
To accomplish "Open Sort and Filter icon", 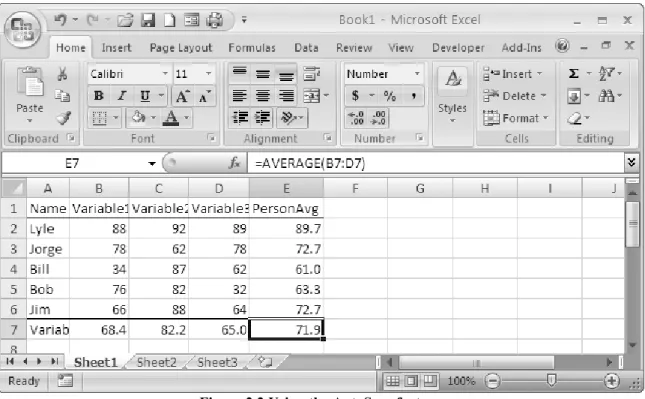I will [x=606, y=74].
